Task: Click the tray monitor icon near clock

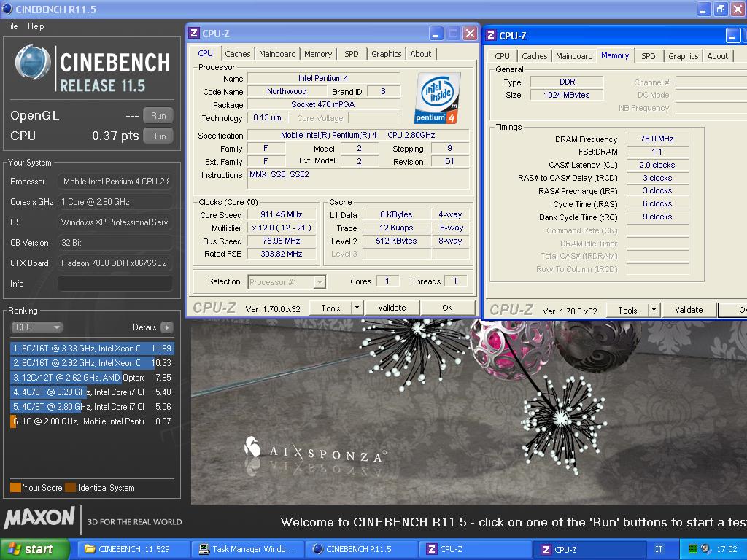Action: click(x=693, y=549)
